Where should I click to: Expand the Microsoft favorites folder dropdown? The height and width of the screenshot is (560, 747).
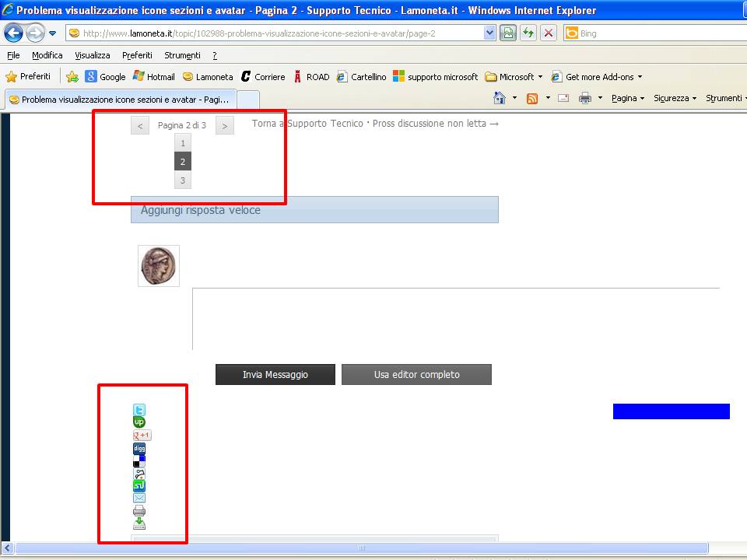pos(540,77)
